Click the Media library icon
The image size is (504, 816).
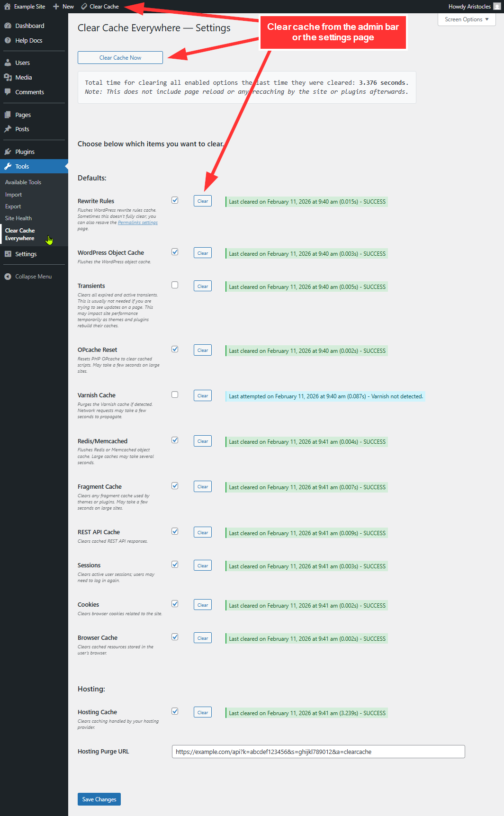[x=8, y=77]
